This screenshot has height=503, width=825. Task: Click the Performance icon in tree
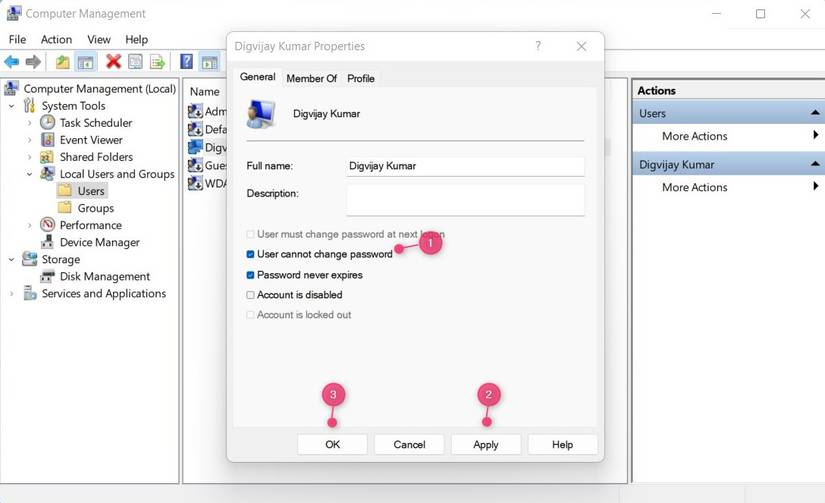coord(47,225)
